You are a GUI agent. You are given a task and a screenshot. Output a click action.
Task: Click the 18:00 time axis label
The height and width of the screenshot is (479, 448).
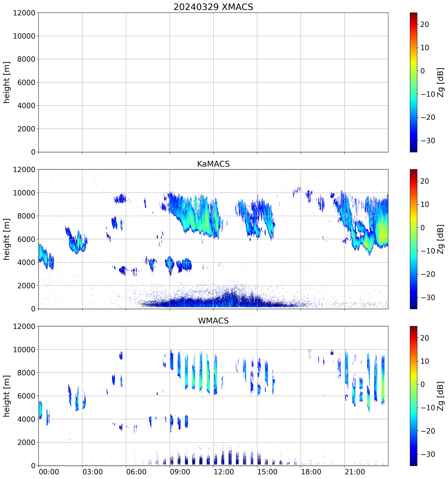311,472
